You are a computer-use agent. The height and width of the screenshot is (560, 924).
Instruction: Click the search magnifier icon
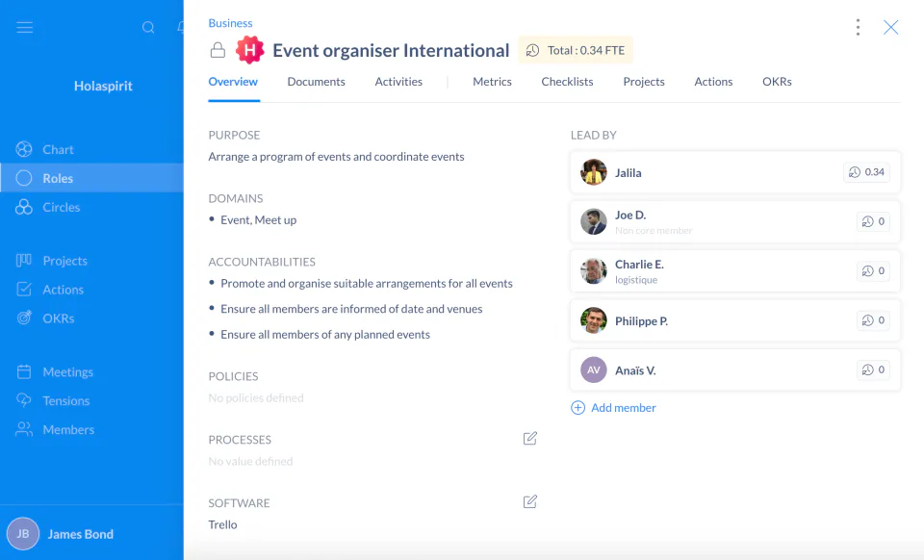pyautogui.click(x=148, y=27)
